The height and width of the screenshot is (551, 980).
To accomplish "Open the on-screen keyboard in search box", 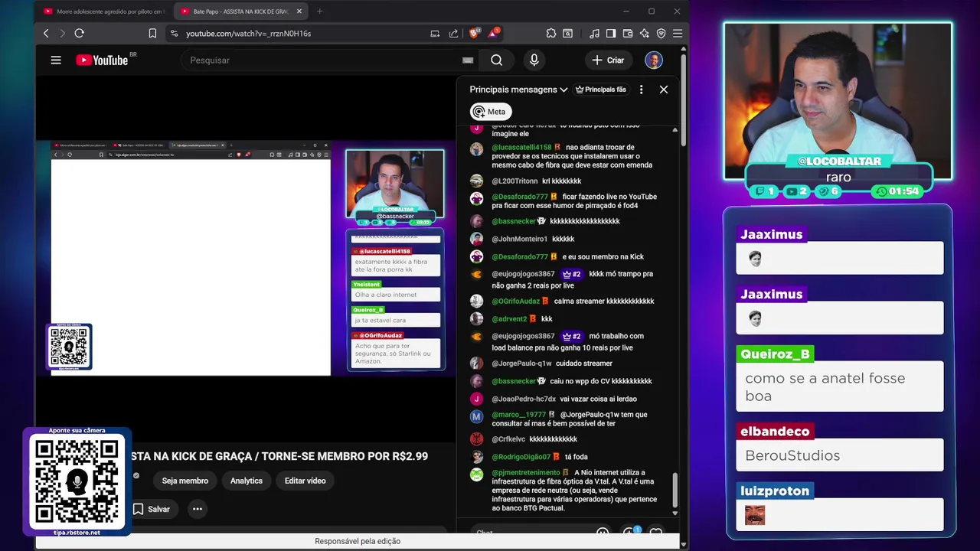I will pos(468,60).
